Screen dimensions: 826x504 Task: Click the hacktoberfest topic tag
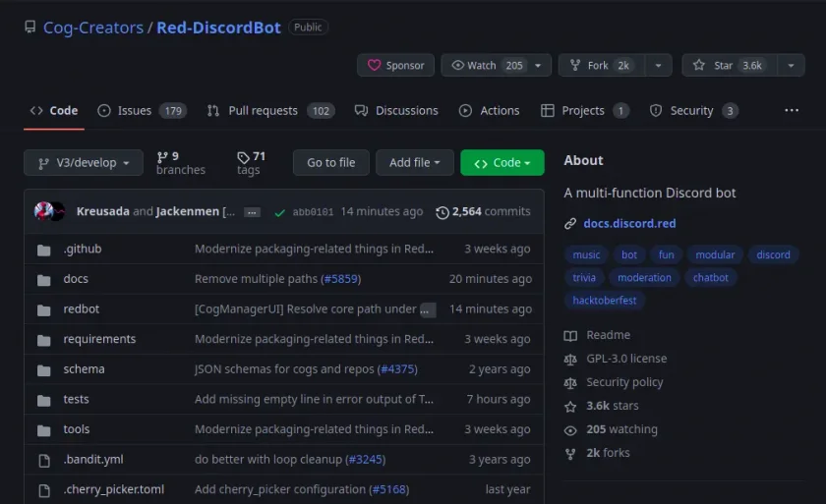604,301
